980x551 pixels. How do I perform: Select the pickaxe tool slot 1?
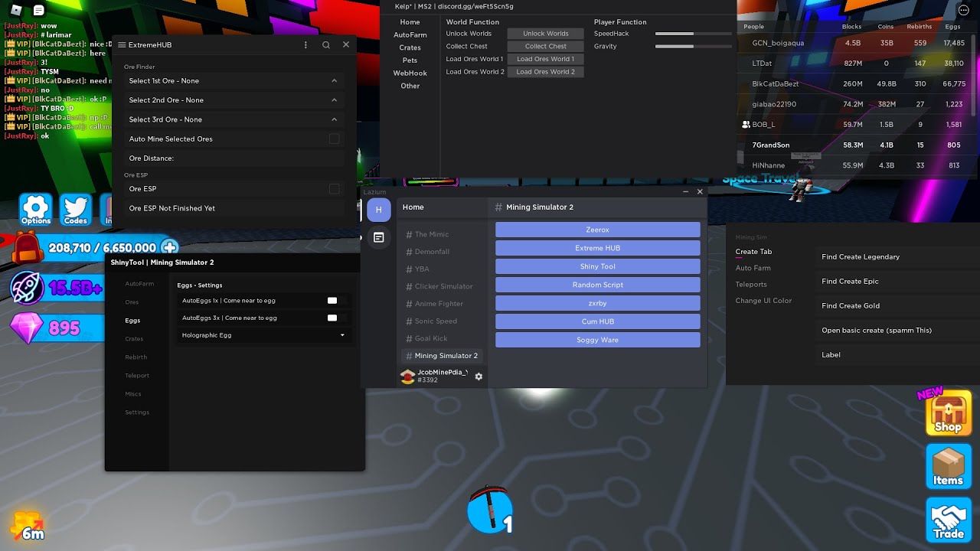pos(489,510)
